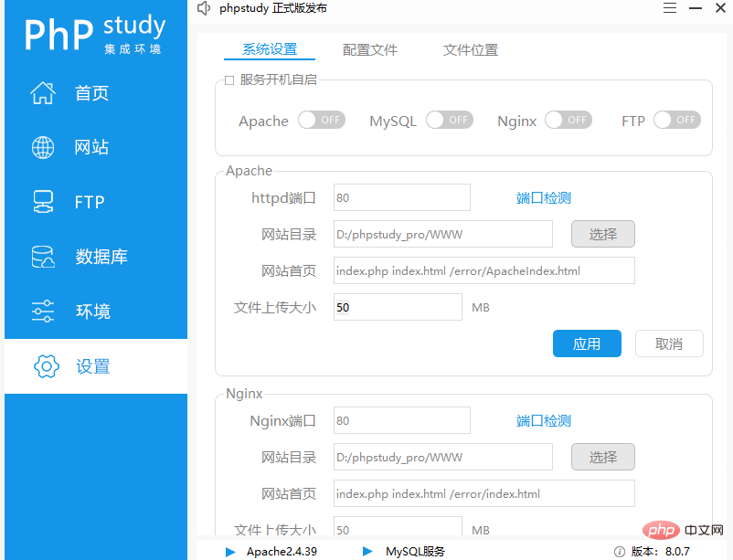The image size is (733, 560).
Task: Toggle FTP autostart switch
Action: pos(677,120)
